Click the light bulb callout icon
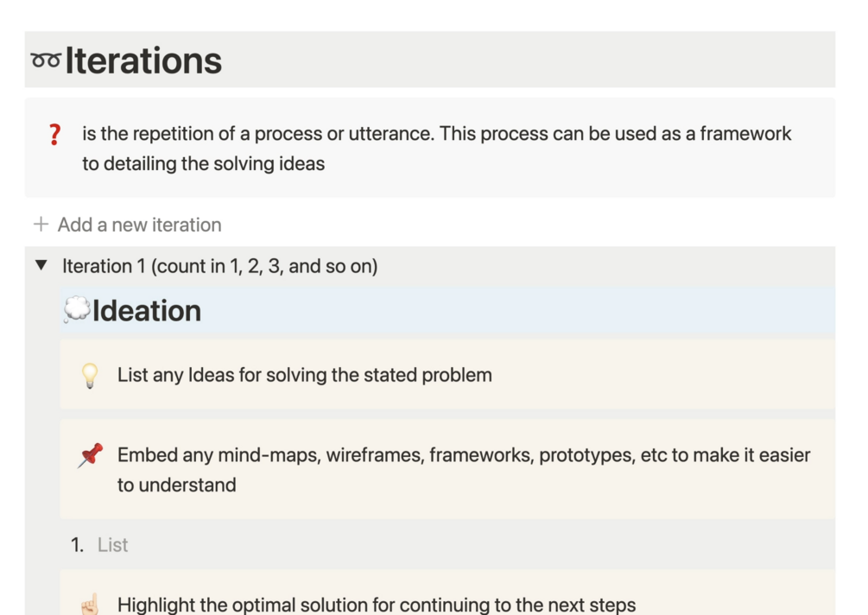 90,376
